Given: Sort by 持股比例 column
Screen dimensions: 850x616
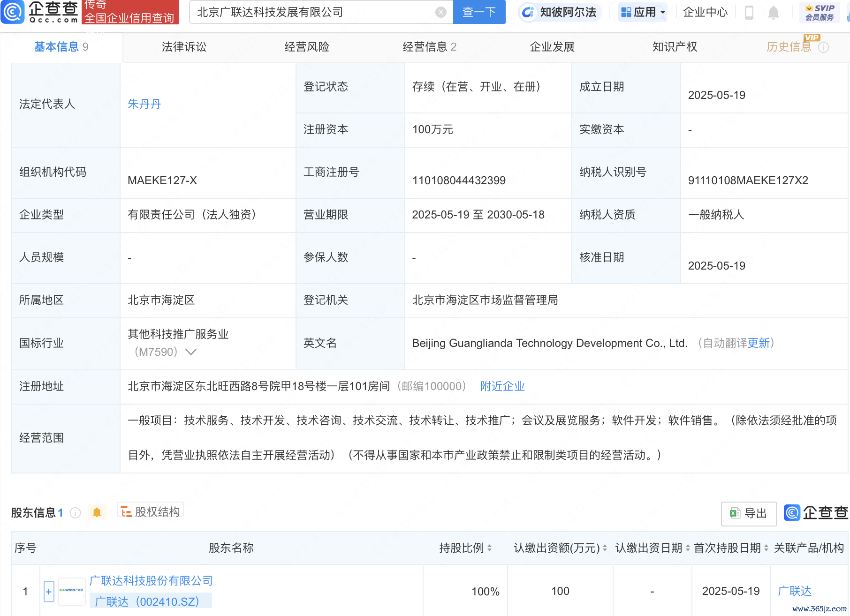Looking at the screenshot, I should pos(489,548).
